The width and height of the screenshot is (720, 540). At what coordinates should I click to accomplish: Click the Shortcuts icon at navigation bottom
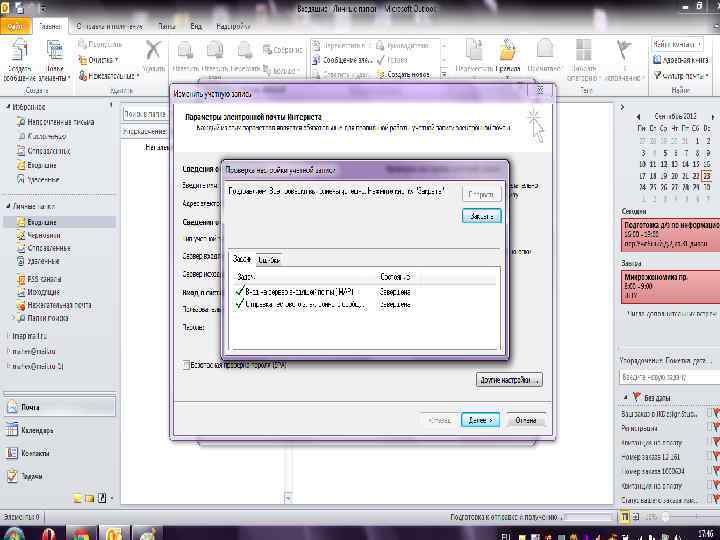click(101, 498)
